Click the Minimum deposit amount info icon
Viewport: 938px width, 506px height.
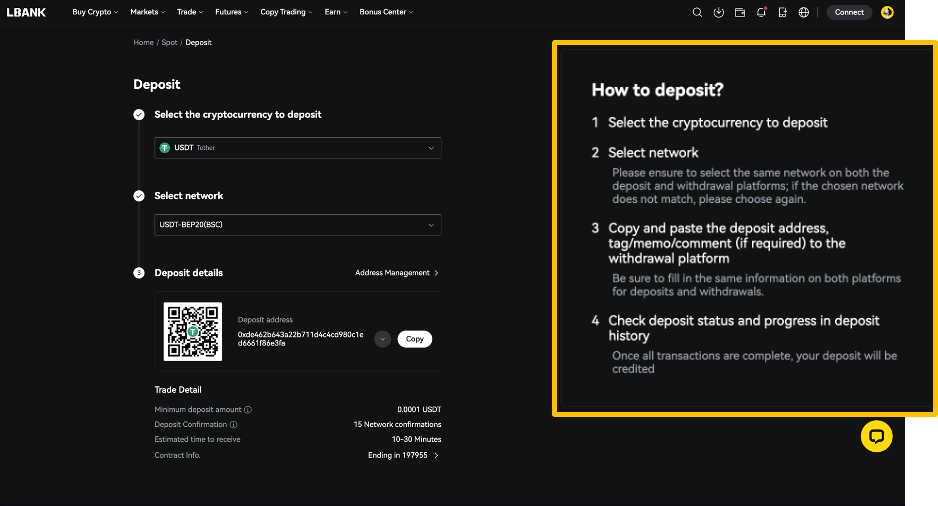[x=248, y=410]
